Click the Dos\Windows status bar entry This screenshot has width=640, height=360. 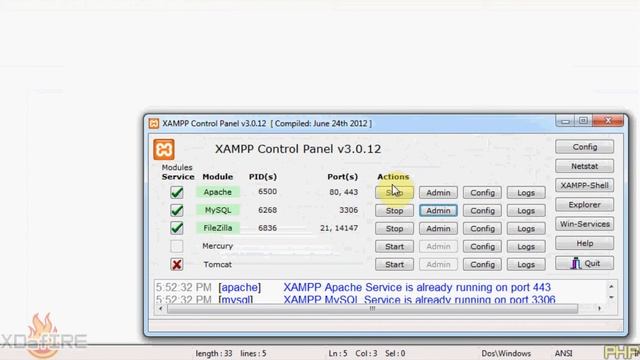(x=506, y=353)
